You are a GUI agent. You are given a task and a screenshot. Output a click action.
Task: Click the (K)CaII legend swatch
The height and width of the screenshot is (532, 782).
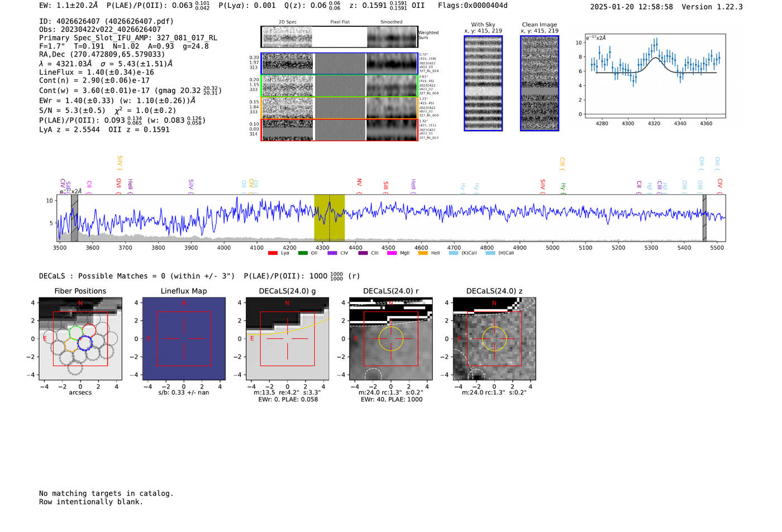coord(454,253)
